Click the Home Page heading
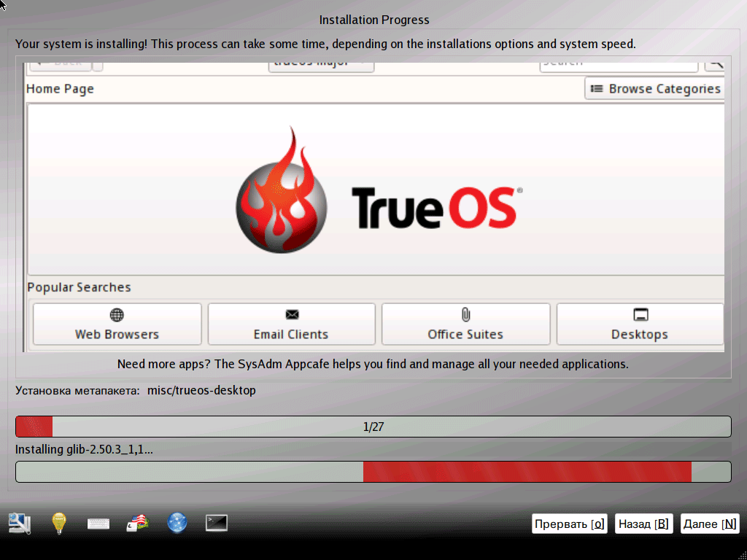This screenshot has width=747, height=560. [x=60, y=89]
